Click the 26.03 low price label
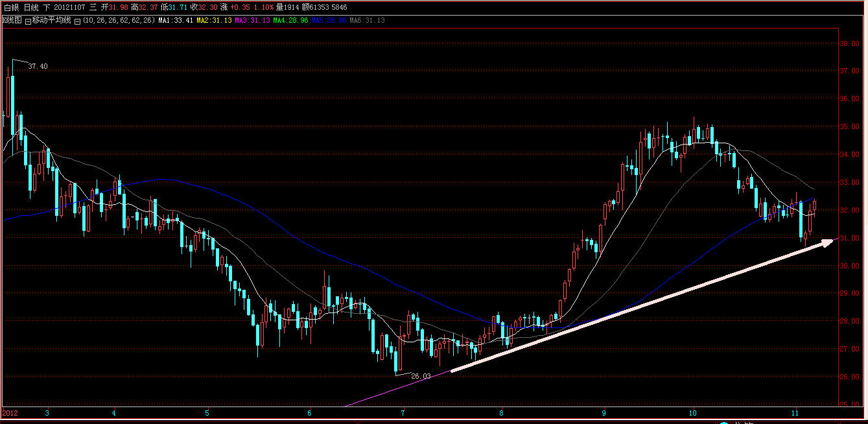This screenshot has height=424, width=868. pyautogui.click(x=421, y=376)
